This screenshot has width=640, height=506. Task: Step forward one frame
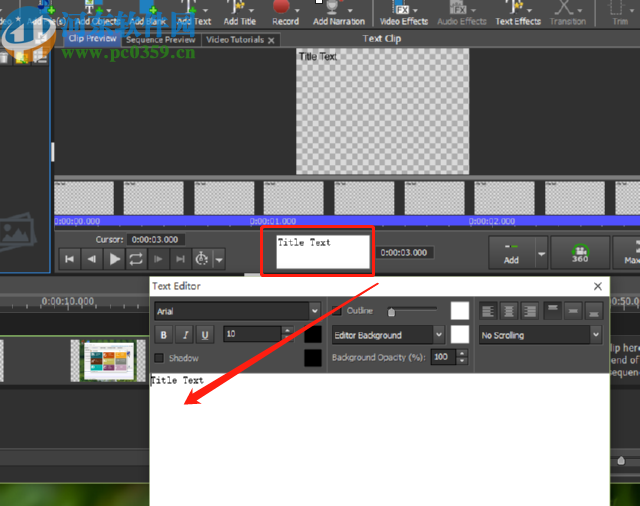(158, 259)
